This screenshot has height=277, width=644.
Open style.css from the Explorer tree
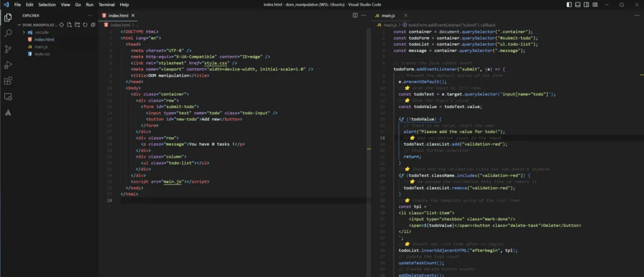pos(42,54)
